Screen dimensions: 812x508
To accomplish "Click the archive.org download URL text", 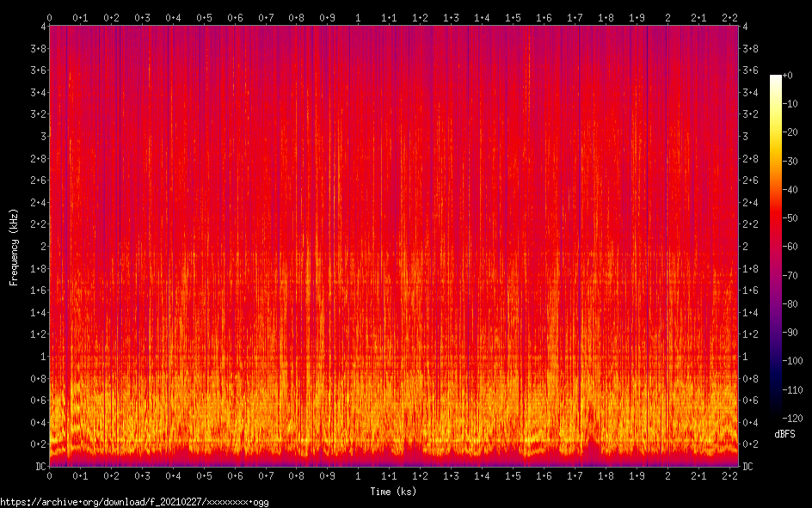I will (x=135, y=502).
